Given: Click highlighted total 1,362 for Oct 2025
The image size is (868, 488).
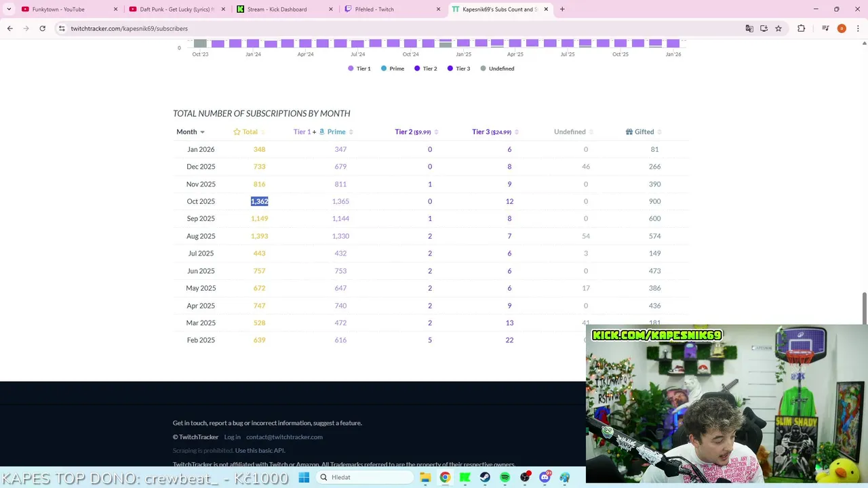Looking at the screenshot, I should point(260,201).
